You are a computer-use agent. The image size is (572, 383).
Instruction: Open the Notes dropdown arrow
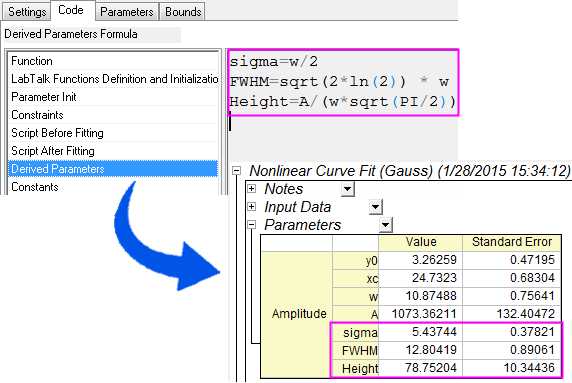tap(348, 189)
